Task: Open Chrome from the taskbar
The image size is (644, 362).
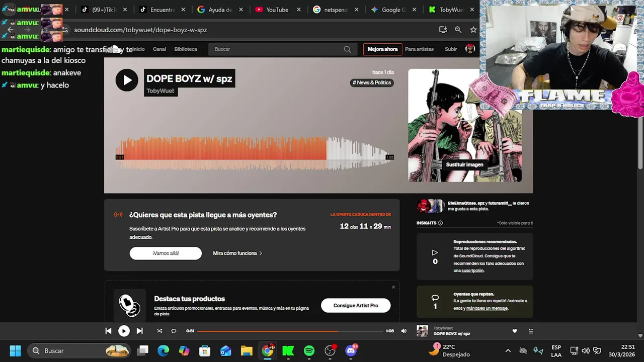Action: (268, 350)
